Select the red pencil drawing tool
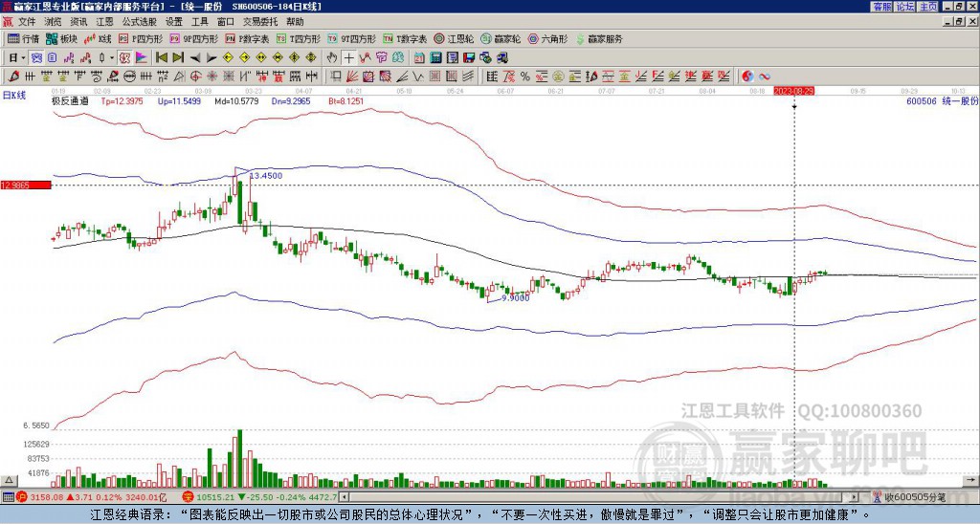 [13, 76]
